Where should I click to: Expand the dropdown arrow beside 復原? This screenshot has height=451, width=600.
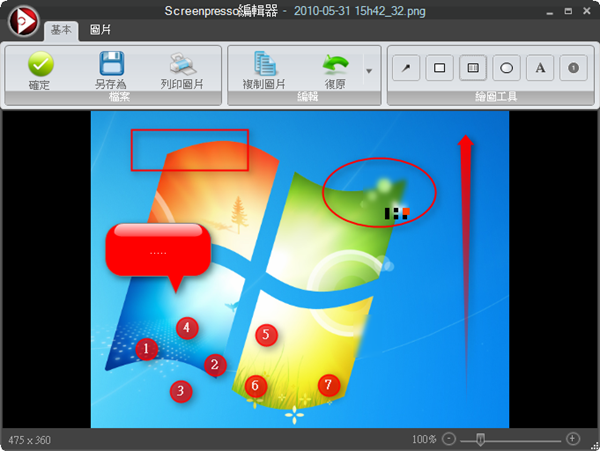point(369,71)
